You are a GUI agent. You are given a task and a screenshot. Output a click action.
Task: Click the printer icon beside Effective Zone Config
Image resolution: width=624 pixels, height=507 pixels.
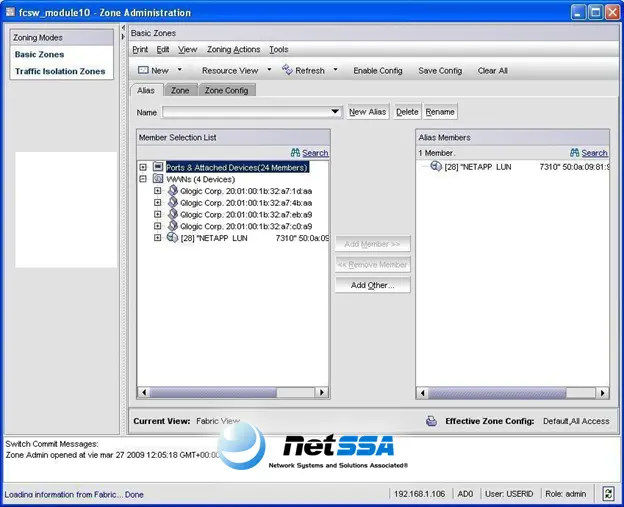431,421
